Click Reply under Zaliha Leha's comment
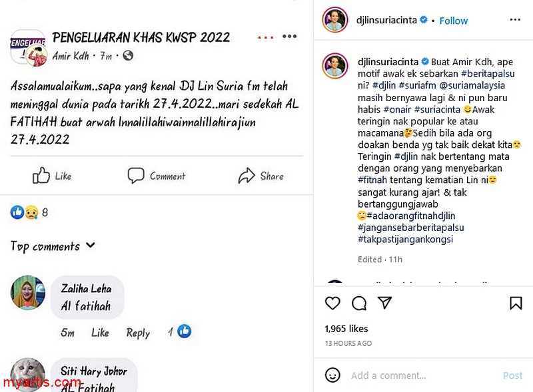This screenshot has width=533, height=392. [138, 333]
